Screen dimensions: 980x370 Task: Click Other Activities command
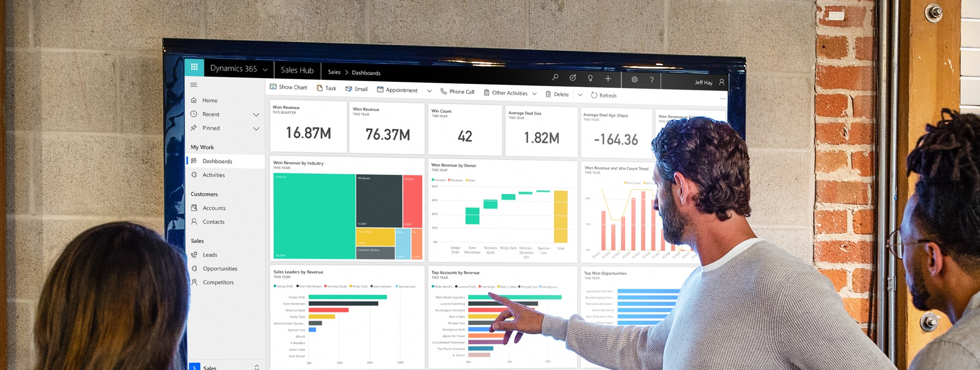click(x=505, y=93)
